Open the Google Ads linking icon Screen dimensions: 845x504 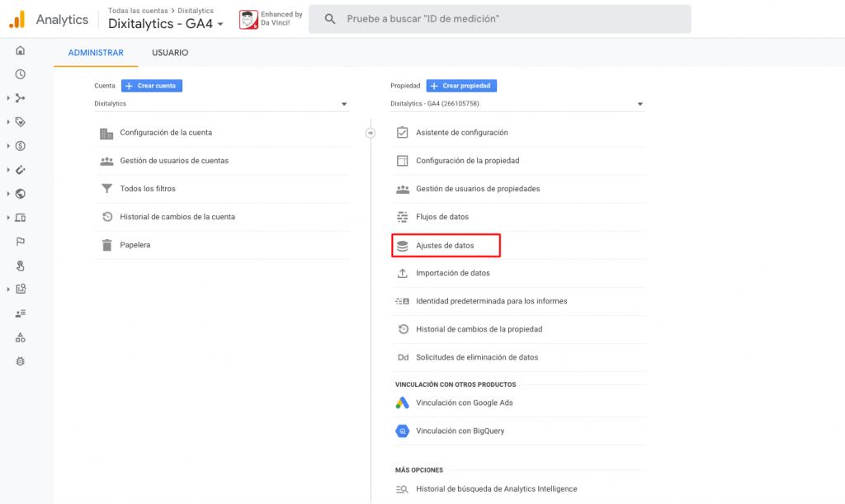click(x=402, y=403)
